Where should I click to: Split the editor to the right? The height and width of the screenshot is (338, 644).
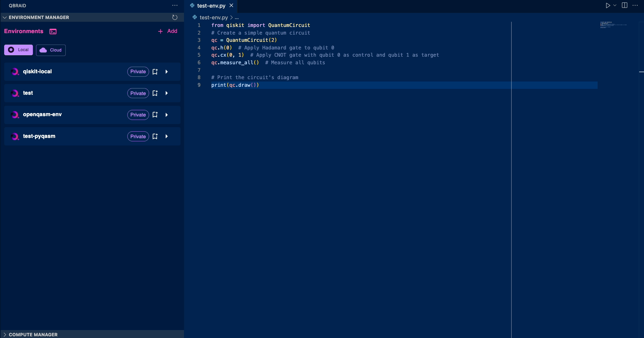[625, 5]
